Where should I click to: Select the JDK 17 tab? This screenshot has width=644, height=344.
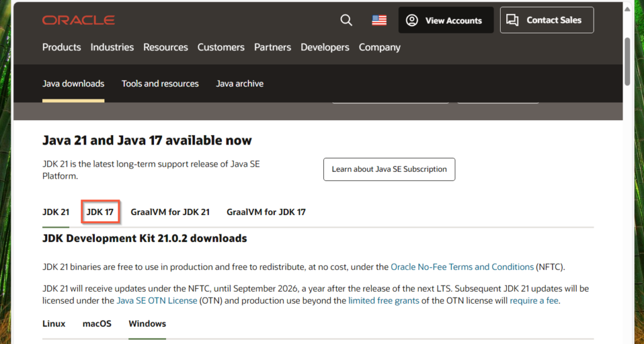(100, 212)
